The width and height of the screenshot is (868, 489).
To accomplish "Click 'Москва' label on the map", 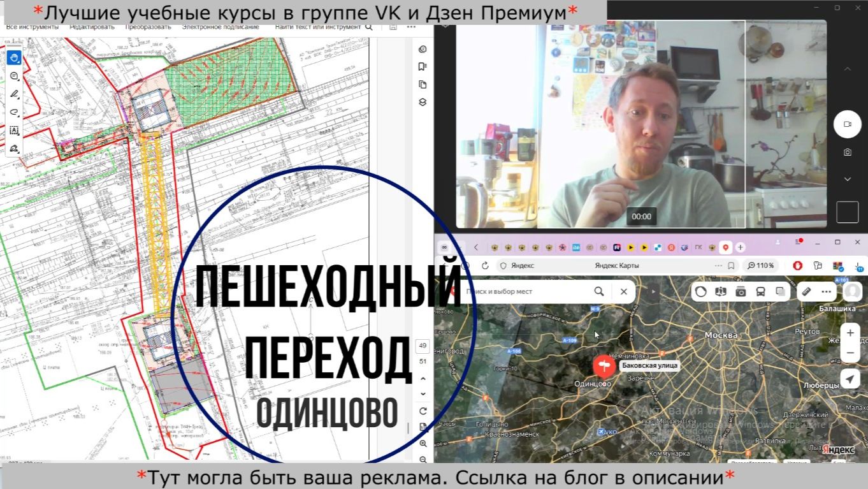I will pyautogui.click(x=721, y=335).
